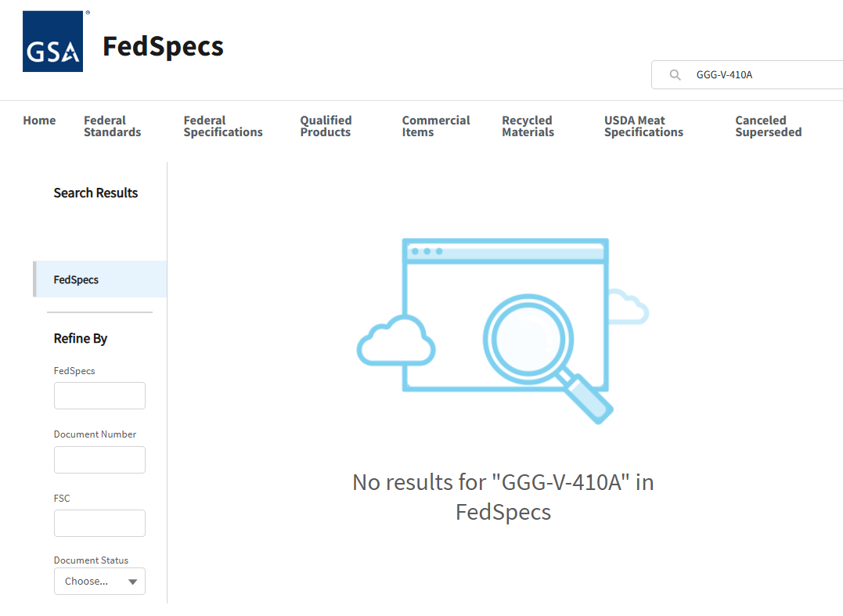Click the Search Results heading
Viewport: 843px width, 616px height.
coord(95,193)
